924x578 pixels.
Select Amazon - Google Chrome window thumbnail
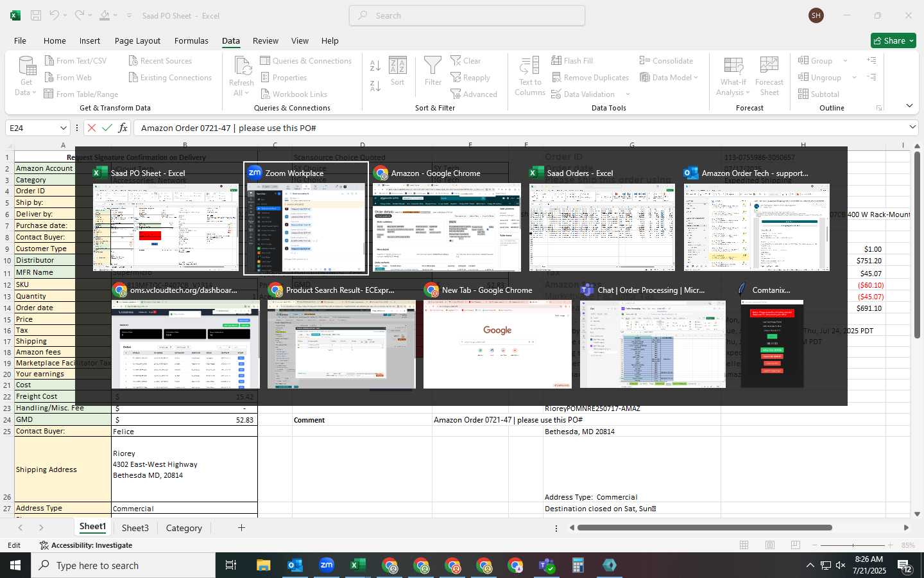coord(447,218)
